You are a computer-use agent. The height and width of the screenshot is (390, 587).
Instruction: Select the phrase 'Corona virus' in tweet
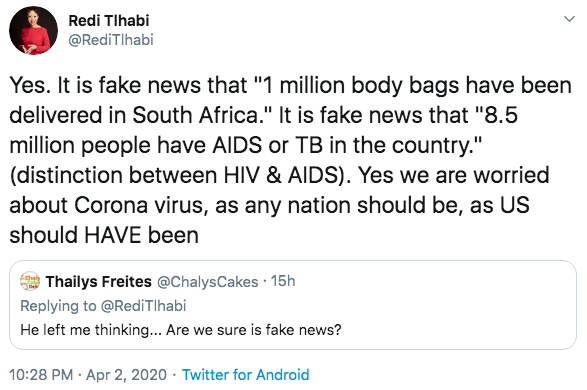(x=139, y=205)
